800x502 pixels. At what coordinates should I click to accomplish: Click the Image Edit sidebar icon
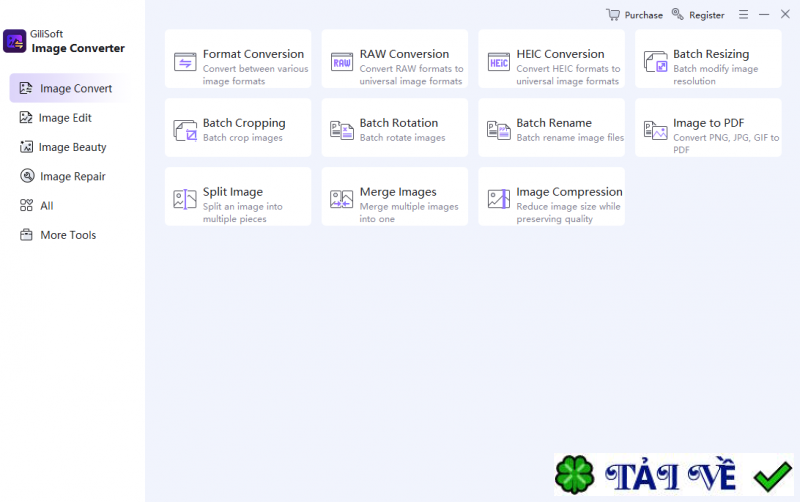click(26, 117)
